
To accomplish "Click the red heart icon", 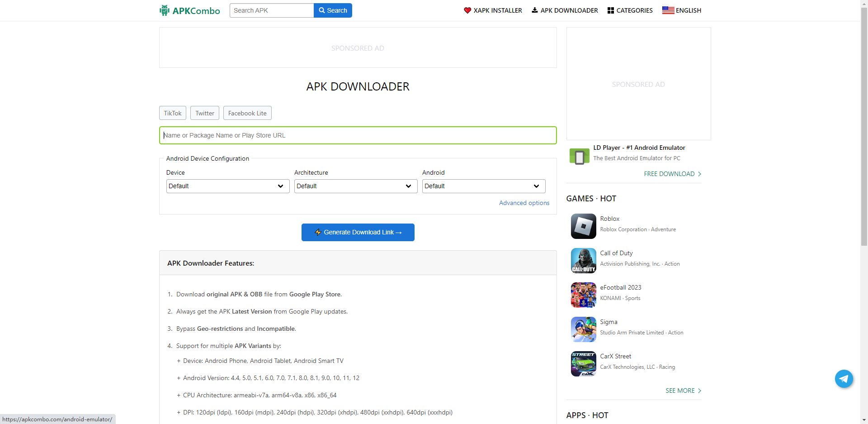I will pyautogui.click(x=467, y=10).
